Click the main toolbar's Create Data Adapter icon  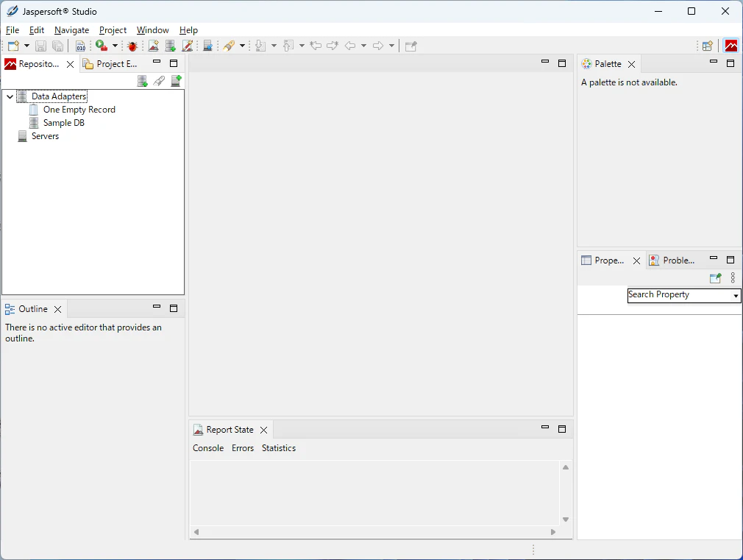171,46
